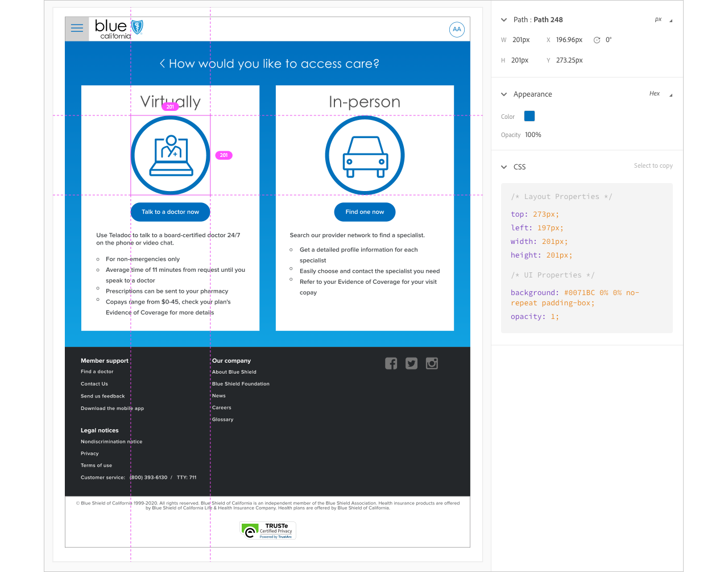Open Blue Shield Foundation link
The image size is (728, 572).
(x=241, y=384)
